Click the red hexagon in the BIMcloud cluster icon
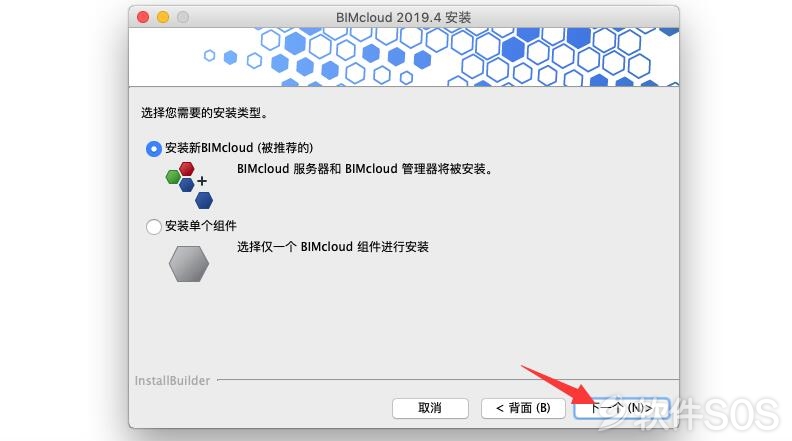The width and height of the screenshot is (792, 441). 186,169
